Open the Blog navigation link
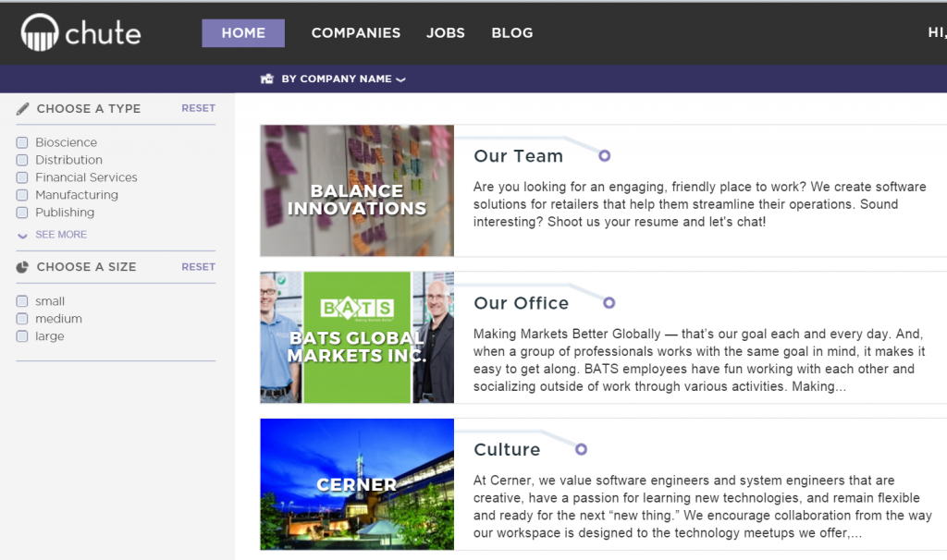The image size is (947, 560). pyautogui.click(x=512, y=33)
